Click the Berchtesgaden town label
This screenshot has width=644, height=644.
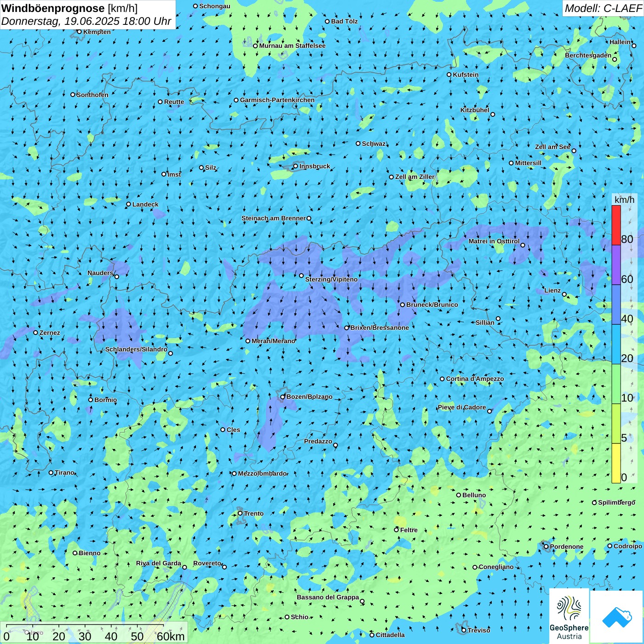coord(588,55)
